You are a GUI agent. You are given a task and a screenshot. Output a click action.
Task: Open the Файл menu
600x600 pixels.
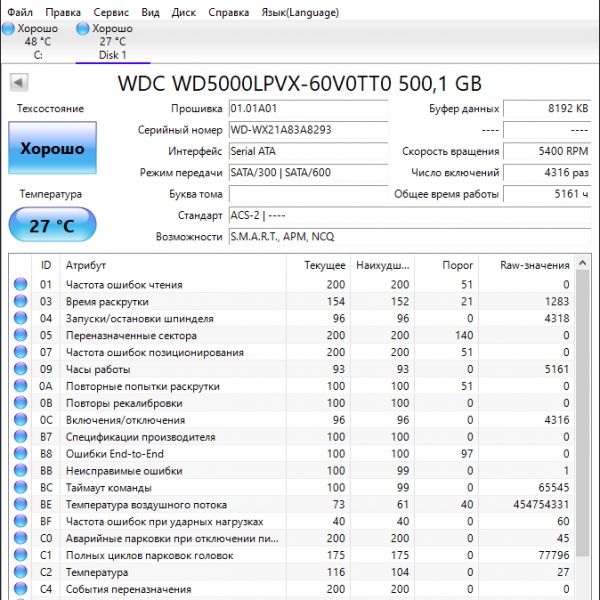(20, 12)
